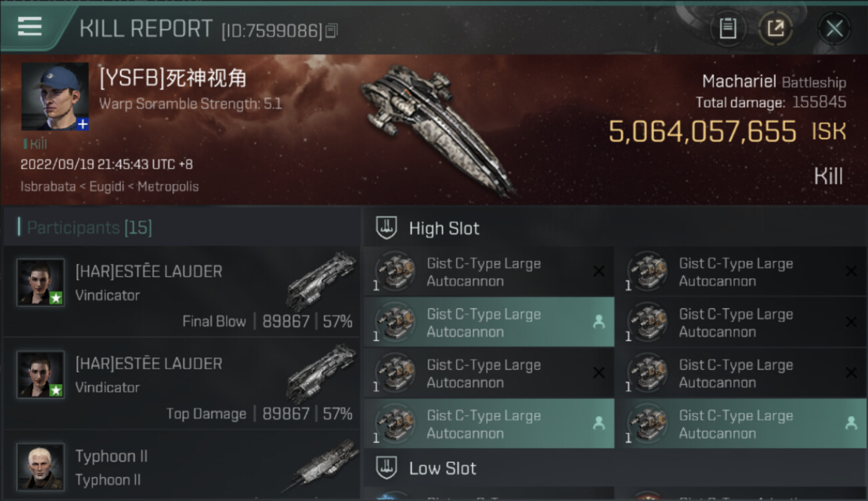Viewport: 868px width, 501px height.
Task: Click the Machariel ship render
Action: (x=437, y=130)
